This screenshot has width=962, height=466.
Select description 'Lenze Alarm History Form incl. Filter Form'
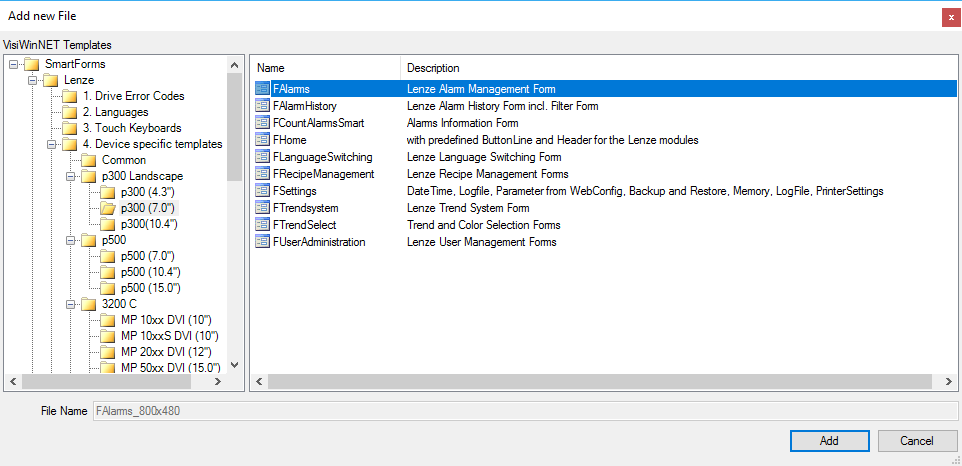click(502, 106)
